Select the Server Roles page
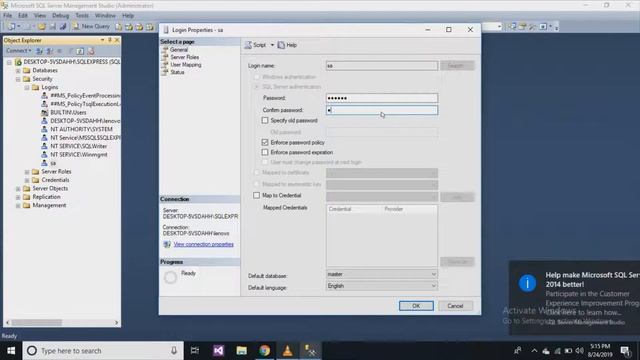 pos(184,57)
